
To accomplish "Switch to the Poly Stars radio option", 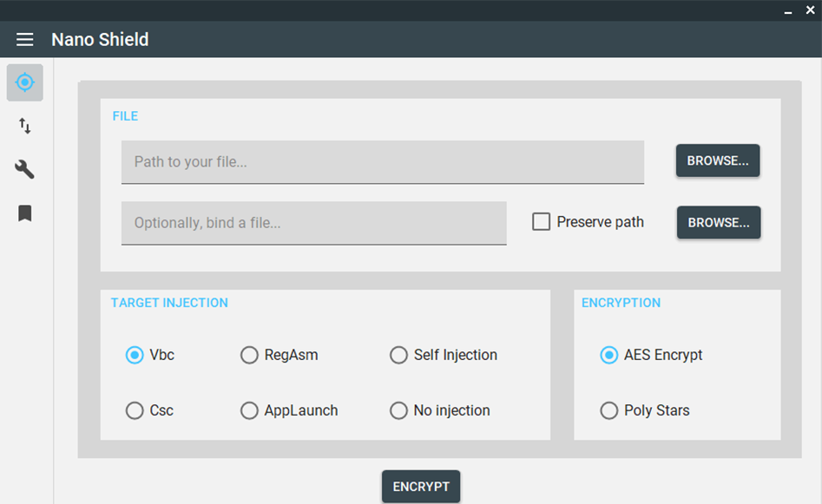I will (x=609, y=410).
